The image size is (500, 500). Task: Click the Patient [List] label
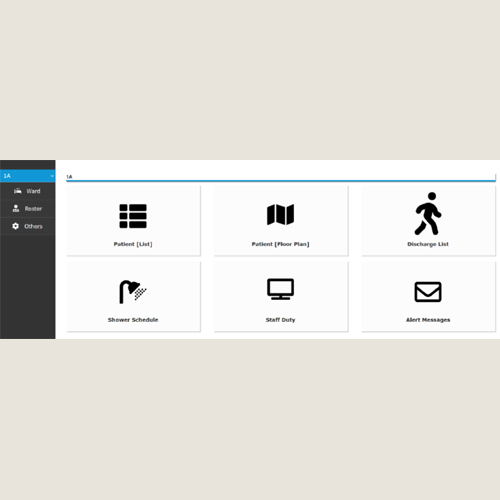pyautogui.click(x=133, y=244)
